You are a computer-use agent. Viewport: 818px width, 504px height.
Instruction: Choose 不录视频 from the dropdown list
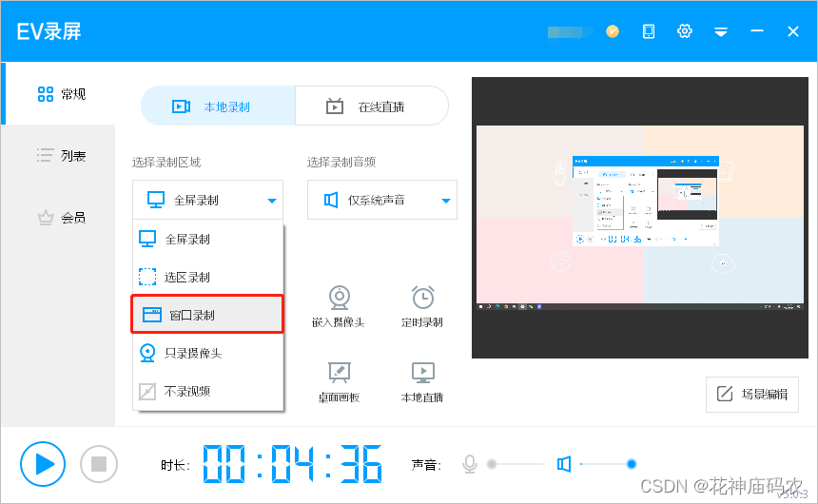pyautogui.click(x=207, y=391)
